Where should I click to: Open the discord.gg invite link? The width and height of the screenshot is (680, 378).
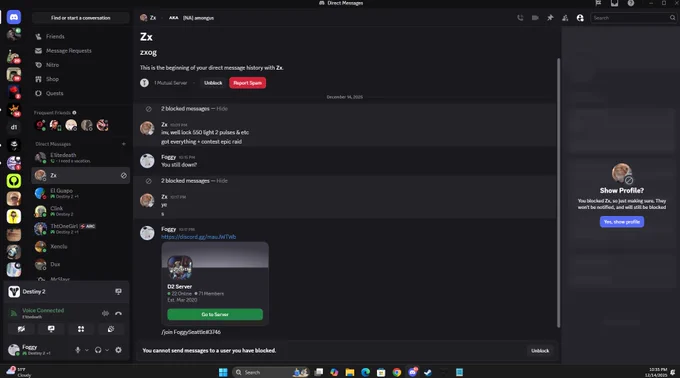[199, 237]
